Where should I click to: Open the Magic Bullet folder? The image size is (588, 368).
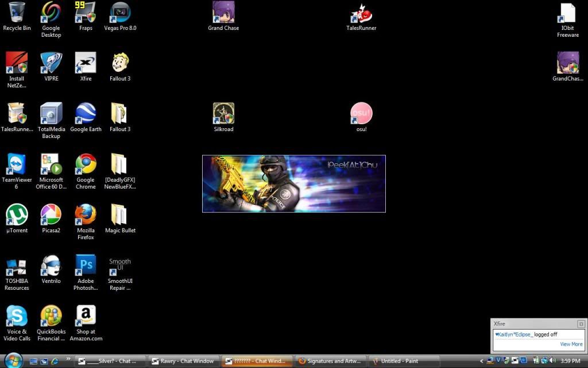click(x=120, y=215)
